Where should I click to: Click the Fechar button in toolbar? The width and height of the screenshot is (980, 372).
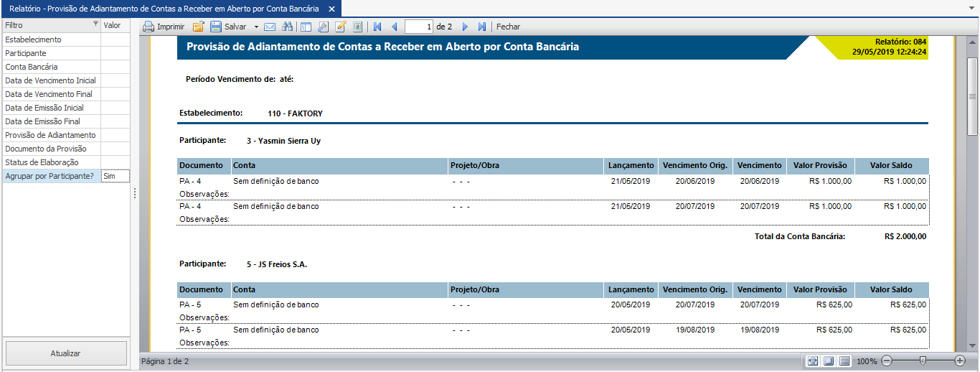508,27
